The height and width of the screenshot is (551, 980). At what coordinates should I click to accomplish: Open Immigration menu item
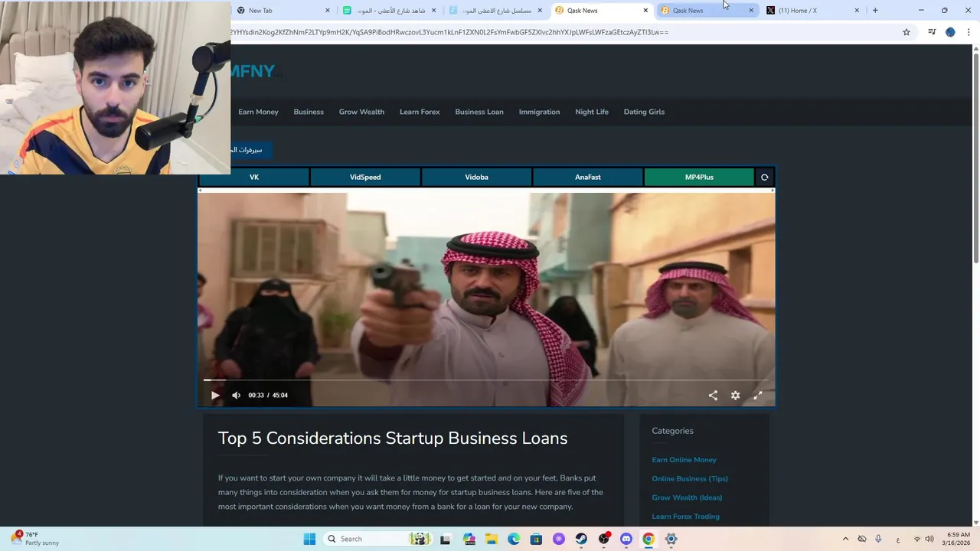(539, 112)
